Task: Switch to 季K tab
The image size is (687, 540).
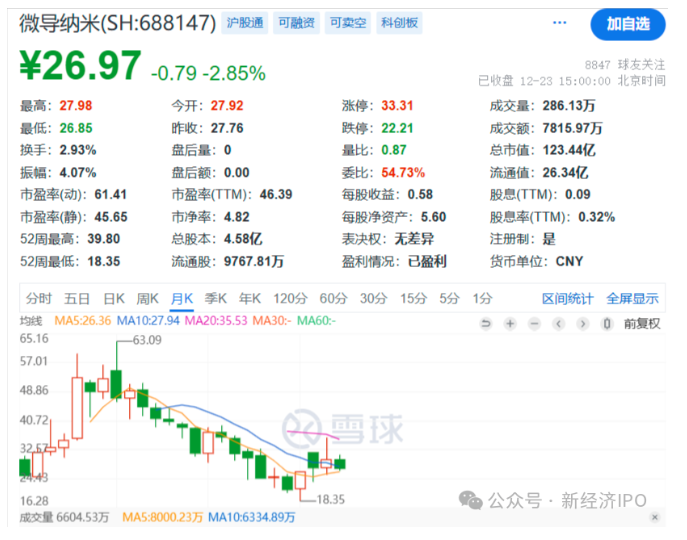Action: pos(216,299)
